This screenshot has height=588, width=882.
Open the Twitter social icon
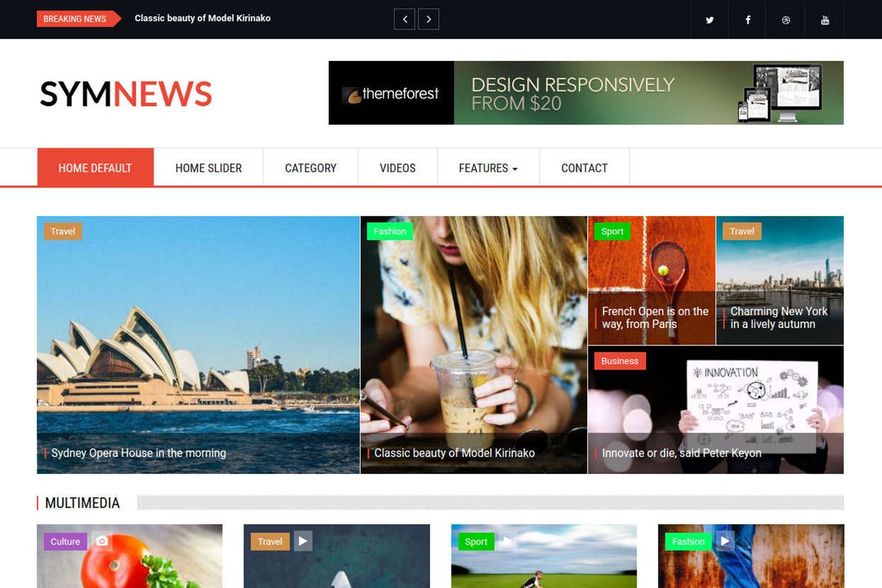(709, 20)
